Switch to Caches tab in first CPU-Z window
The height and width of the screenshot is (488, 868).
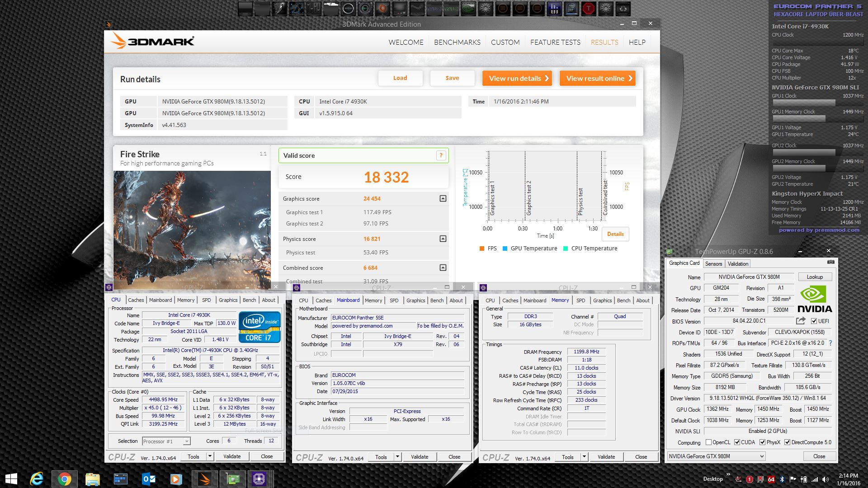coord(136,300)
